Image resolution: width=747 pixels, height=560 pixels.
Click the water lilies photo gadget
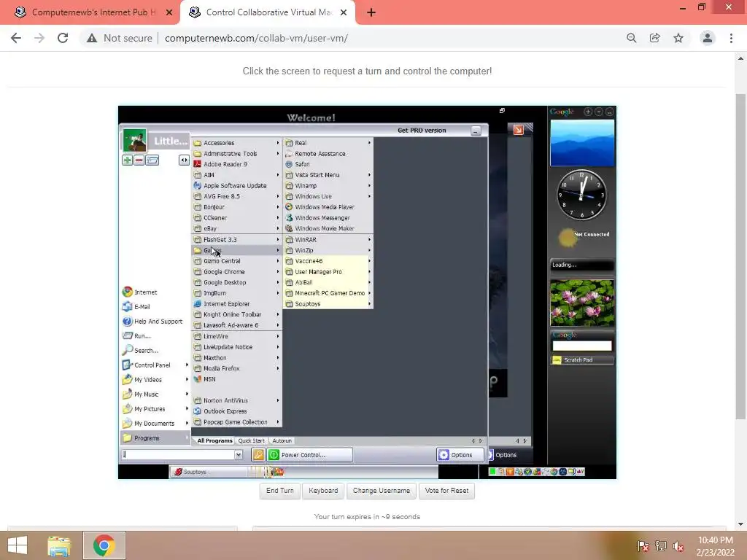(x=582, y=303)
